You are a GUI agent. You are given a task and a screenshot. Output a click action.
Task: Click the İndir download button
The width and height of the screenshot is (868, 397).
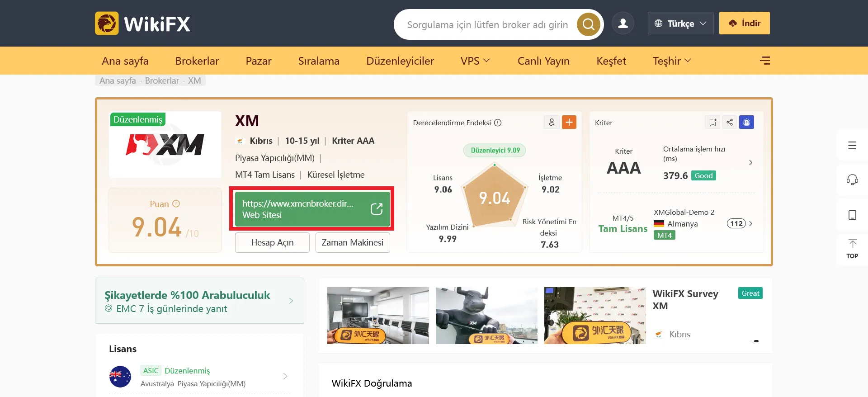point(745,23)
